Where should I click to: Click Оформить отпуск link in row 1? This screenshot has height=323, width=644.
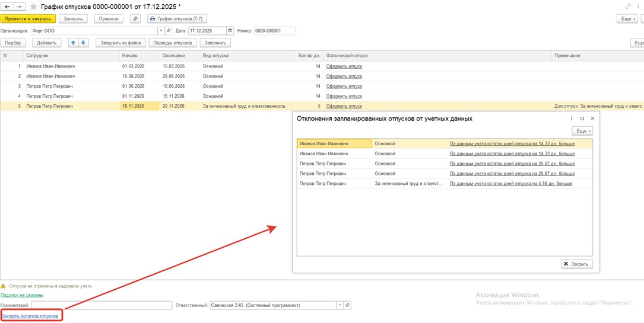tap(344, 66)
